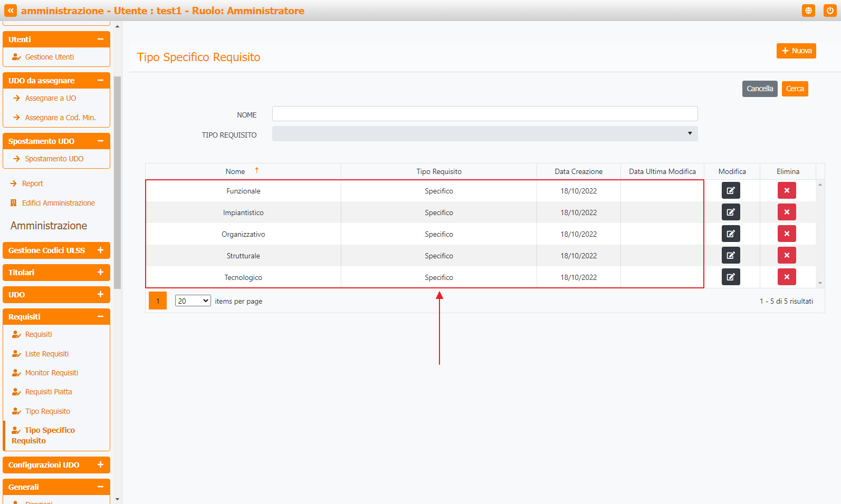
Task: Open Monitor Requisiti
Action: click(x=52, y=373)
